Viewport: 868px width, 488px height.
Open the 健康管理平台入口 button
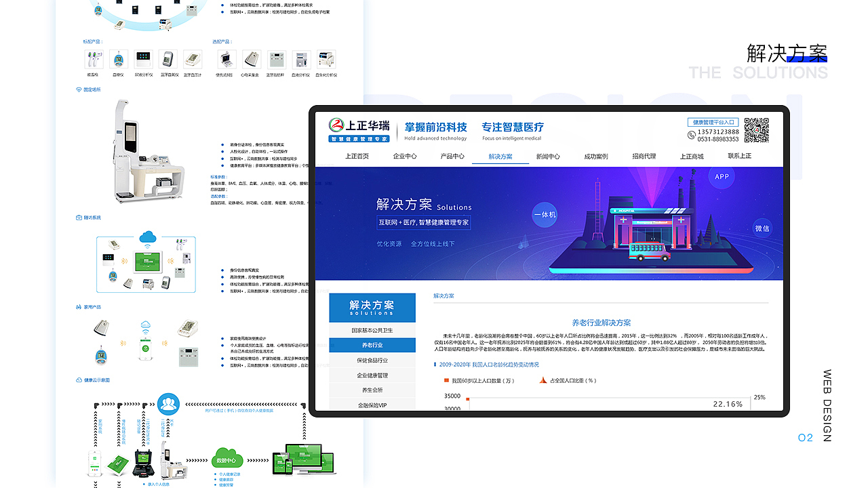pos(714,122)
